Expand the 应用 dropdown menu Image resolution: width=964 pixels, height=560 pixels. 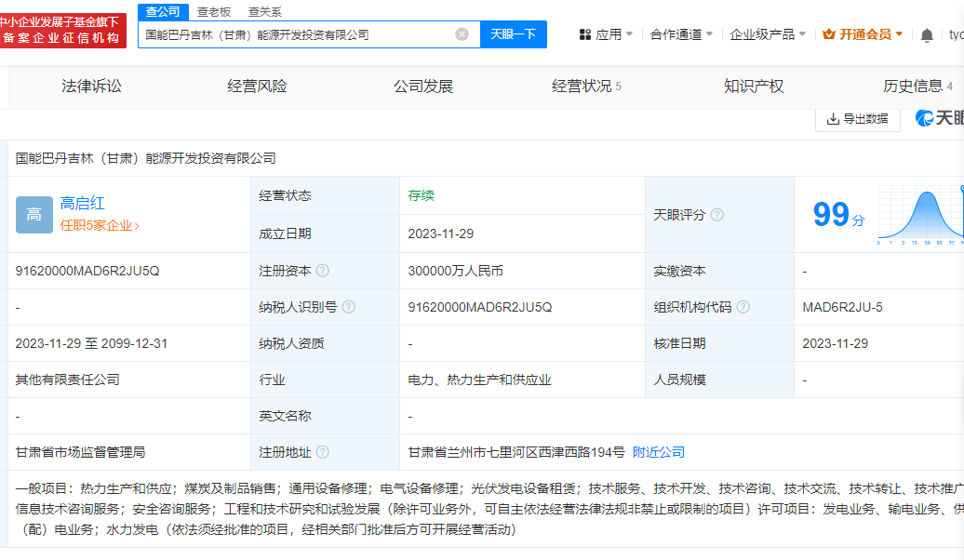(606, 34)
